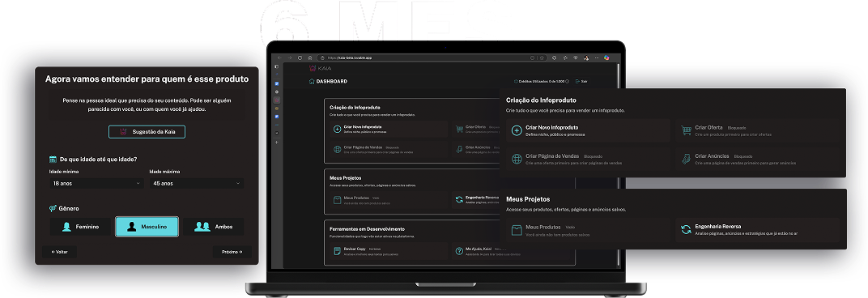Click the plus icon for Criar Novo Infoproduto

pos(517,130)
